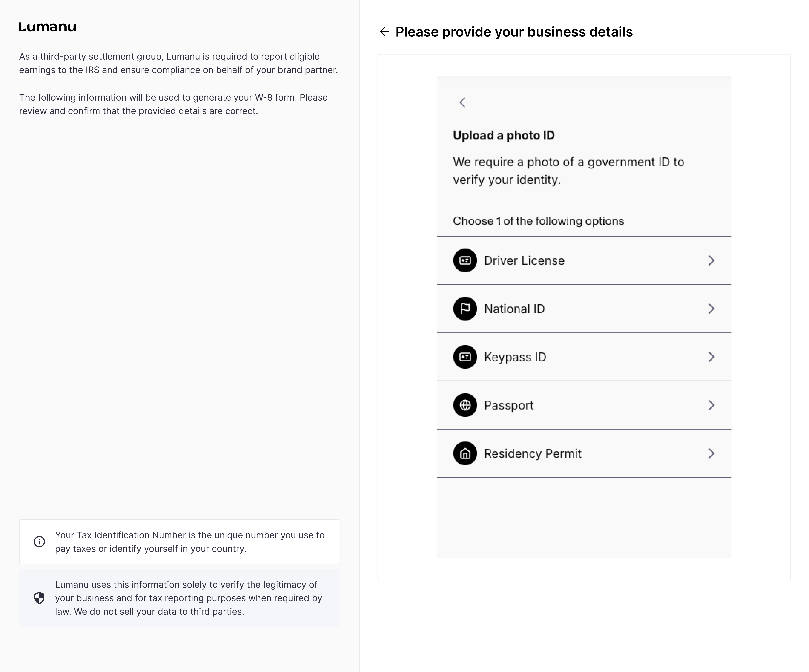Pick Residency Permit as ID type

coord(532,453)
